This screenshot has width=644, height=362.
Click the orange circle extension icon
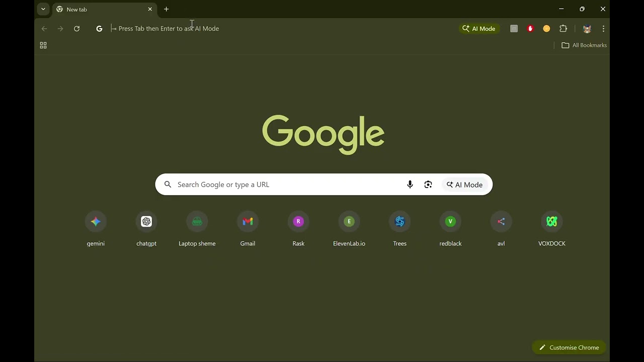pos(546,29)
